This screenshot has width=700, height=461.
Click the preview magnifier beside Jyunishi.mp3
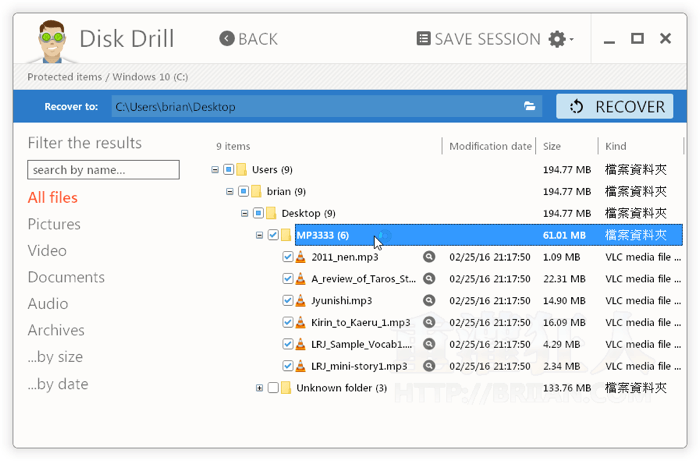point(429,300)
